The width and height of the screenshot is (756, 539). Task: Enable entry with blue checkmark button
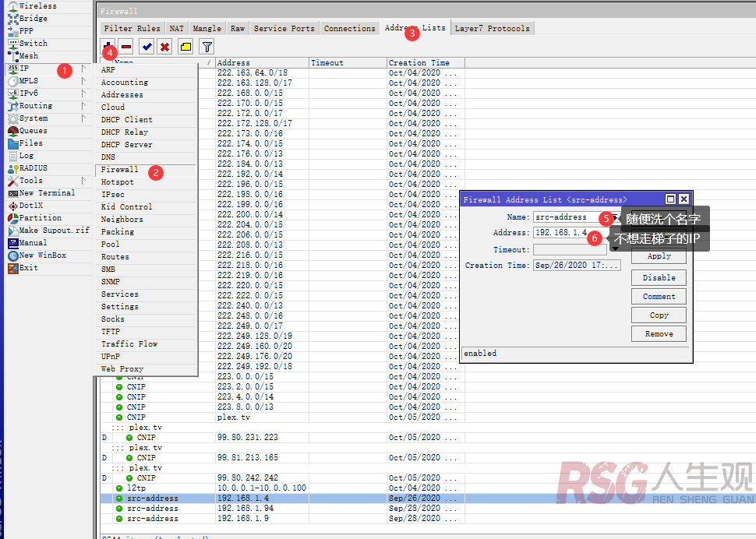pyautogui.click(x=147, y=47)
